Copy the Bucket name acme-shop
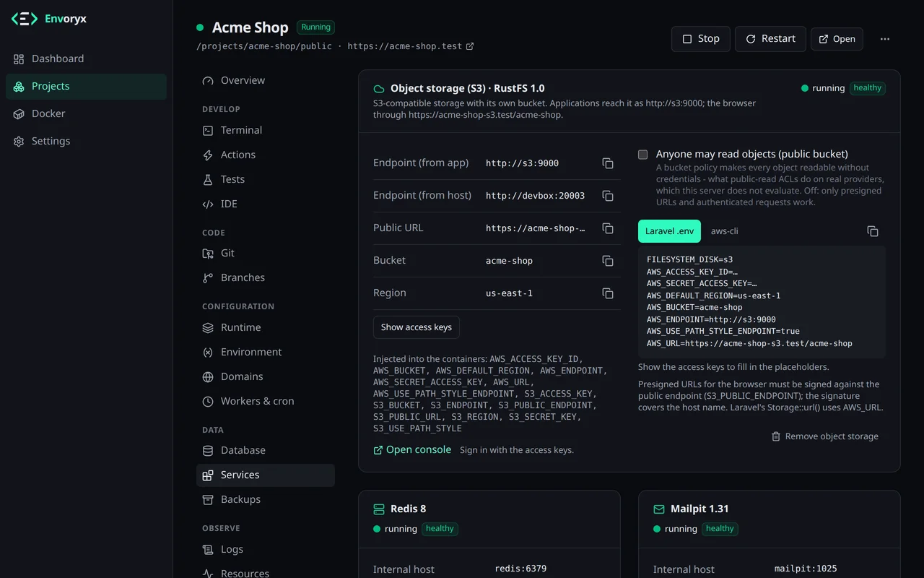The width and height of the screenshot is (924, 578). coord(608,261)
